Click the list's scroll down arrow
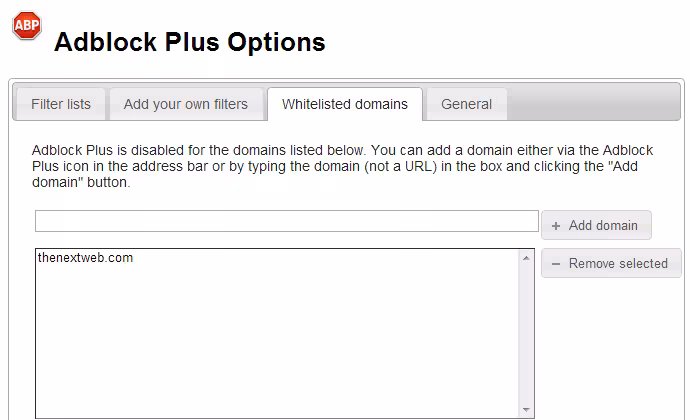 pyautogui.click(x=526, y=410)
